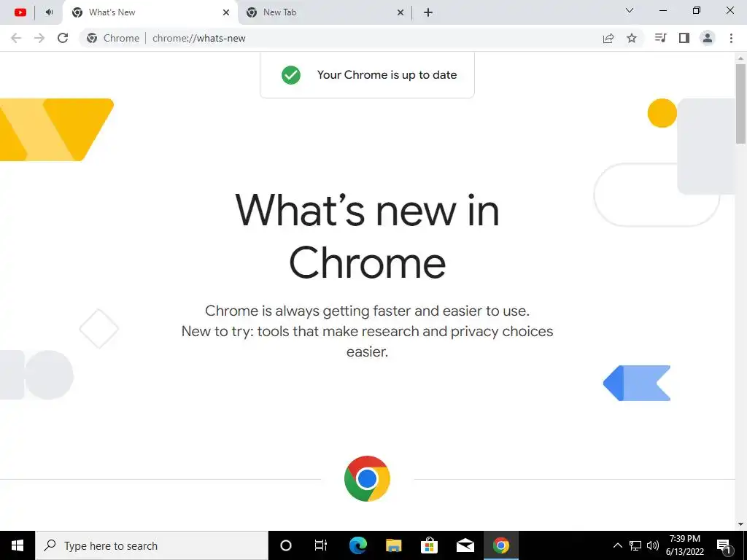Screen dimensions: 747x560
Task: Click the Chrome logo on the page
Action: (367, 478)
